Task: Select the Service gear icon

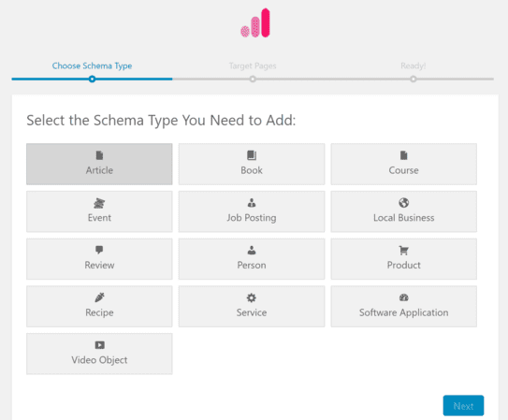Action: click(x=252, y=297)
